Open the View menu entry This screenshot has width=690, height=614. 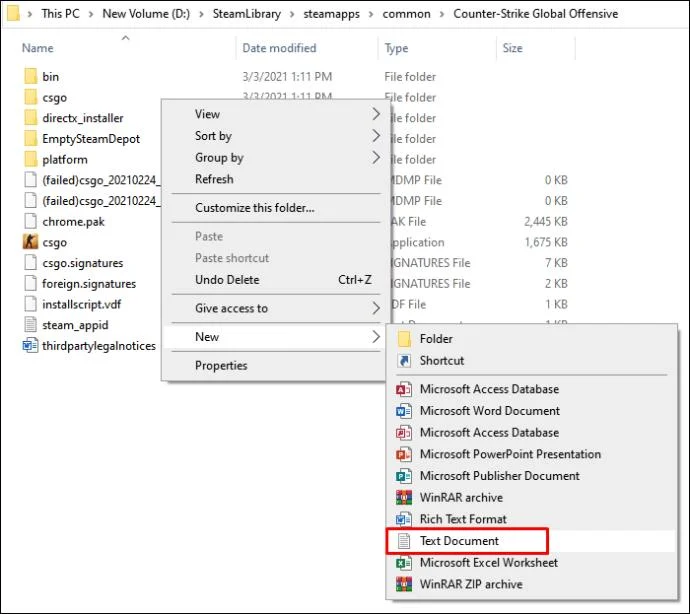click(x=276, y=114)
